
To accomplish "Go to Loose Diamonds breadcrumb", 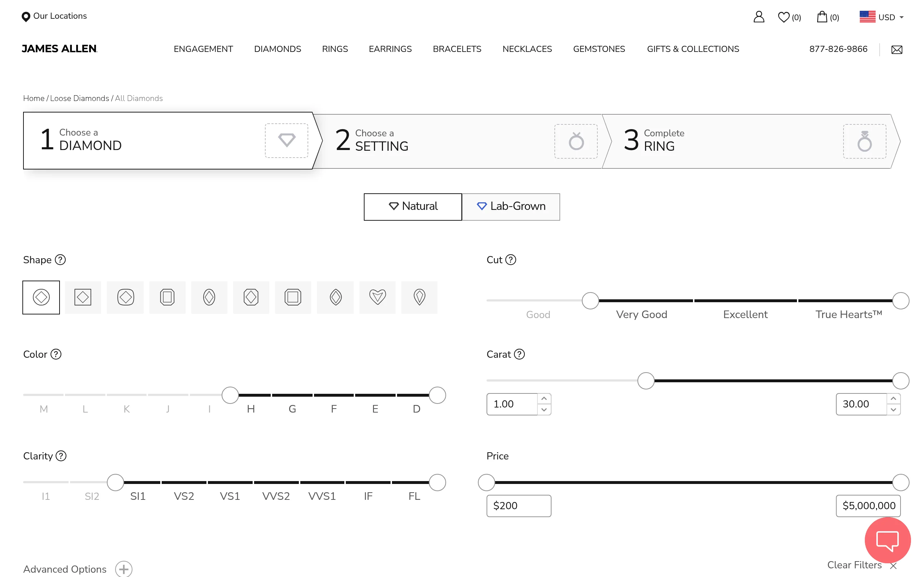I will pyautogui.click(x=79, y=98).
